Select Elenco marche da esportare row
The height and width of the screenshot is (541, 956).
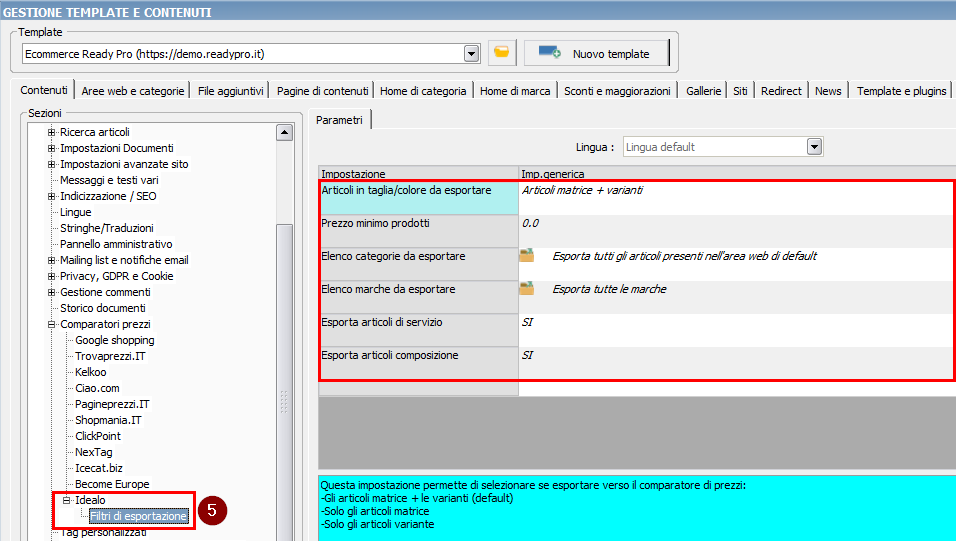click(x=418, y=297)
